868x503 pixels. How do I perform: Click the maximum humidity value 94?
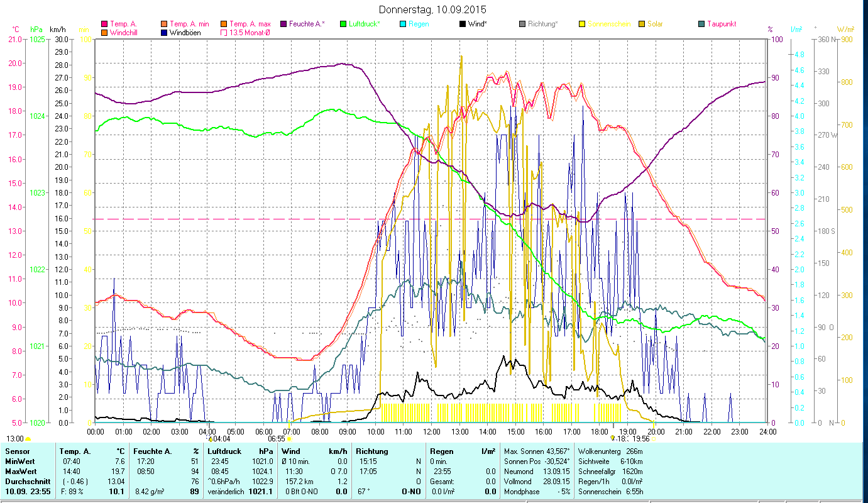pyautogui.click(x=194, y=471)
